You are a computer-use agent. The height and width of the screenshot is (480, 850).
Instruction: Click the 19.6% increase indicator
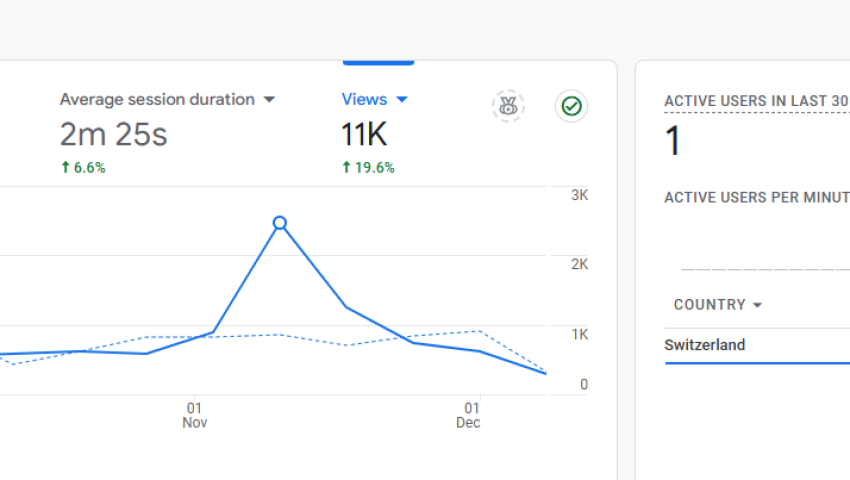coord(368,168)
